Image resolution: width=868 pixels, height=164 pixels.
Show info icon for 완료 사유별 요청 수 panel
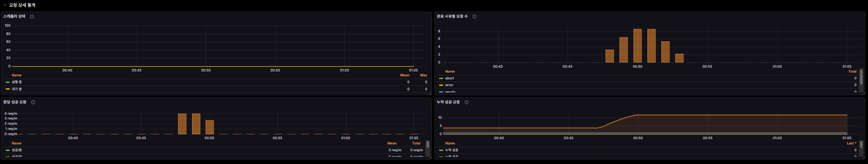[474, 17]
